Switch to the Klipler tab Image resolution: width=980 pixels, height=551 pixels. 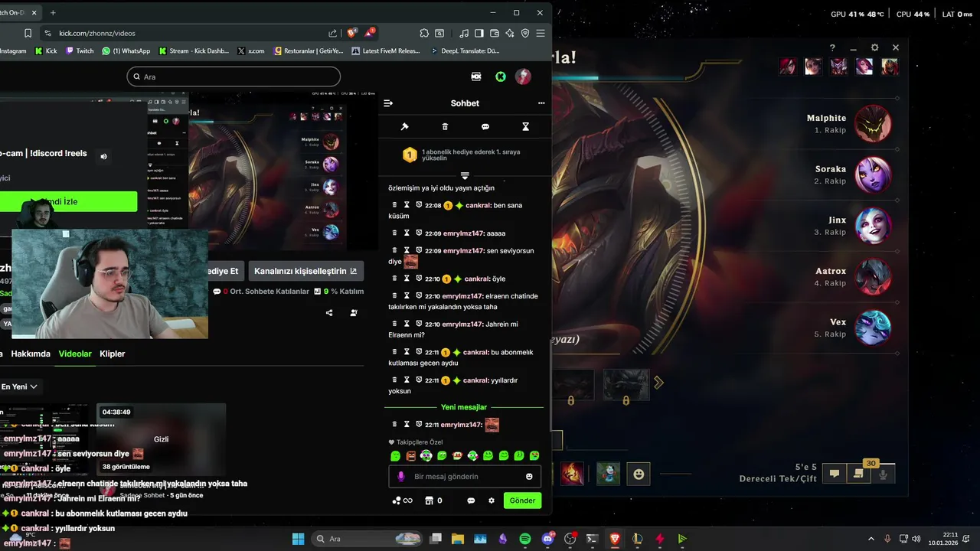(x=113, y=354)
